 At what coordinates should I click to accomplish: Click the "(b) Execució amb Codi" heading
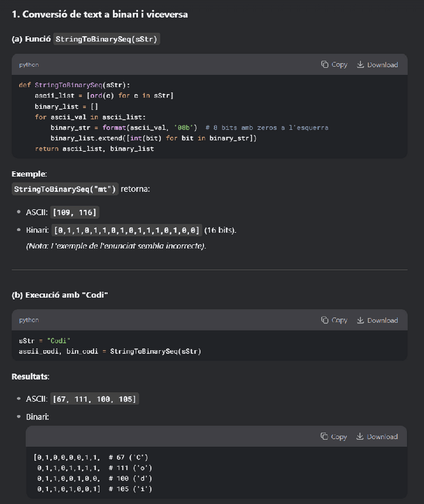click(59, 295)
